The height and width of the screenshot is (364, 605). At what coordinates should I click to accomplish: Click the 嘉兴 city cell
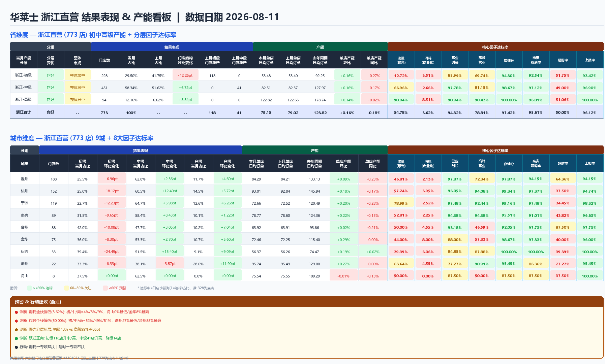tap(25, 215)
